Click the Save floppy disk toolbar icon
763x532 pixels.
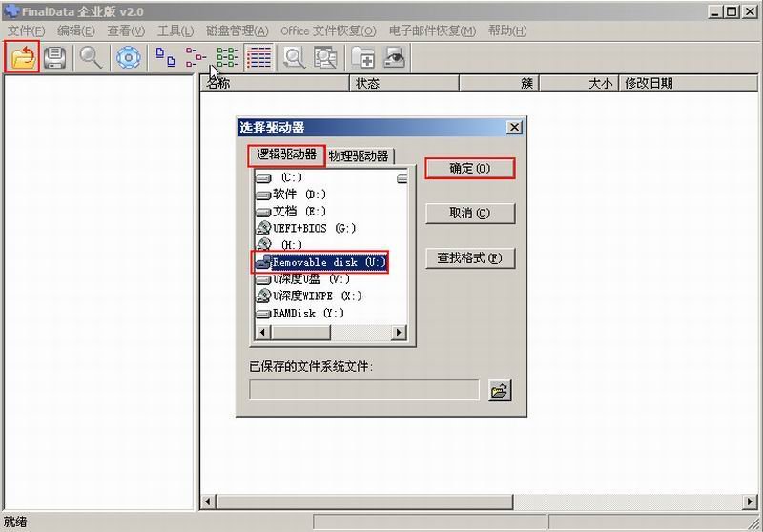click(55, 57)
